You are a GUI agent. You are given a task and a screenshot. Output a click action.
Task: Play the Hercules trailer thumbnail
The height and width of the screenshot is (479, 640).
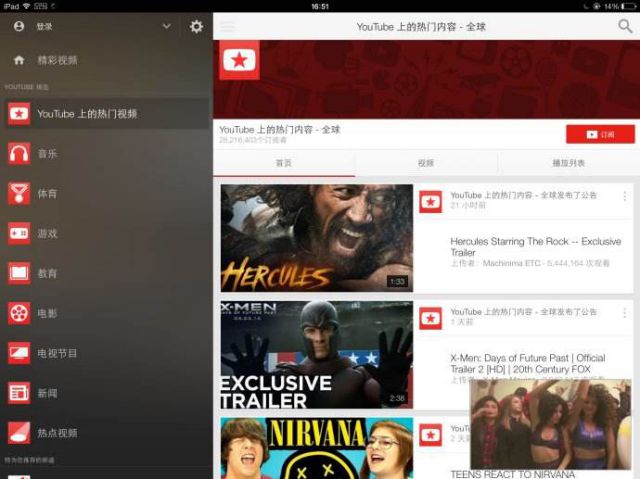(316, 238)
